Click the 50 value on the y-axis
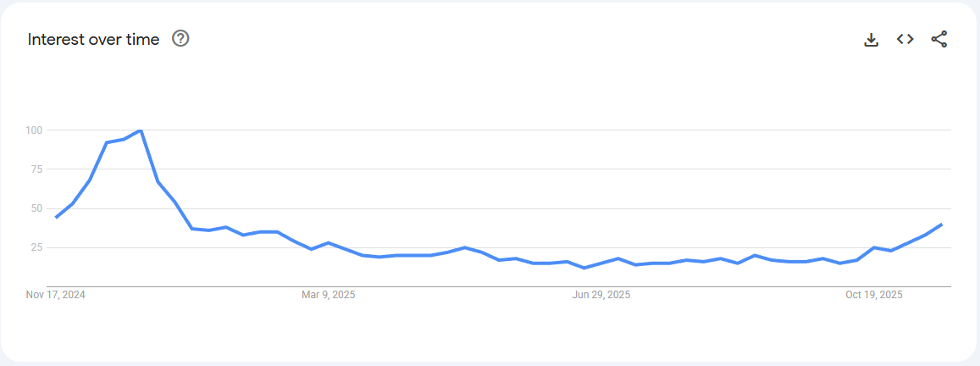980x366 pixels. point(36,208)
